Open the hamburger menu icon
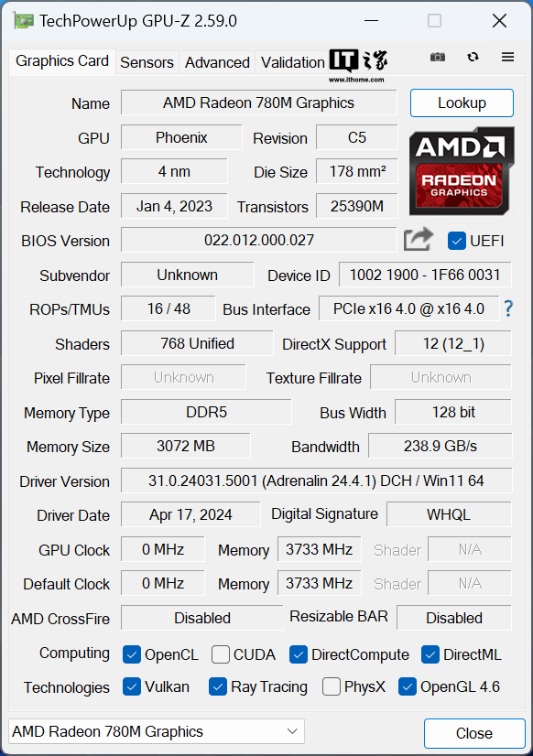This screenshot has width=533, height=756. pyautogui.click(x=507, y=57)
